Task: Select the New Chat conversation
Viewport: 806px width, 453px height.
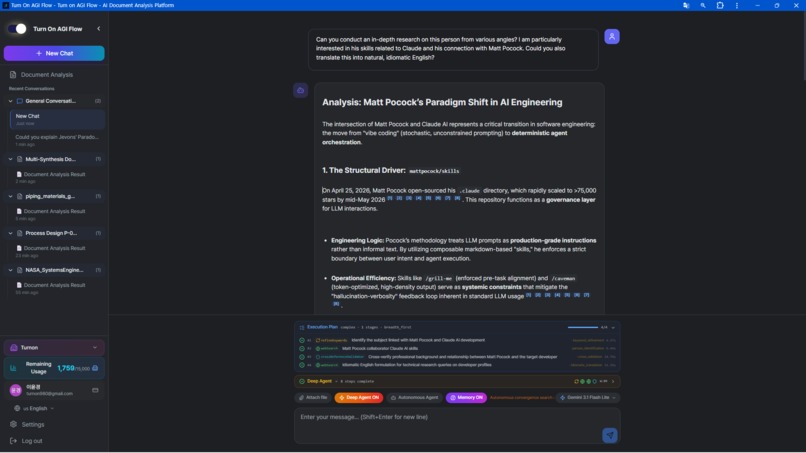Action: click(x=58, y=119)
